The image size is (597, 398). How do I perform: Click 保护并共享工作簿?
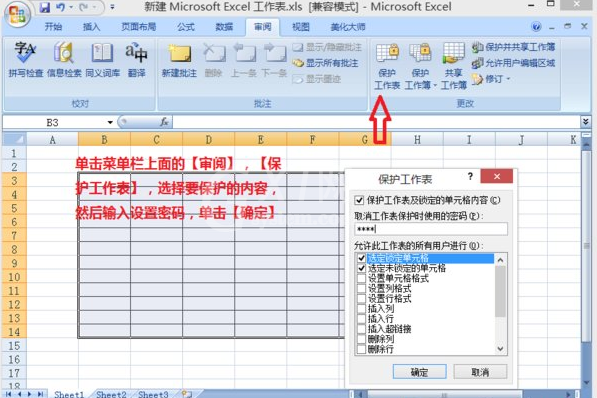(x=513, y=47)
